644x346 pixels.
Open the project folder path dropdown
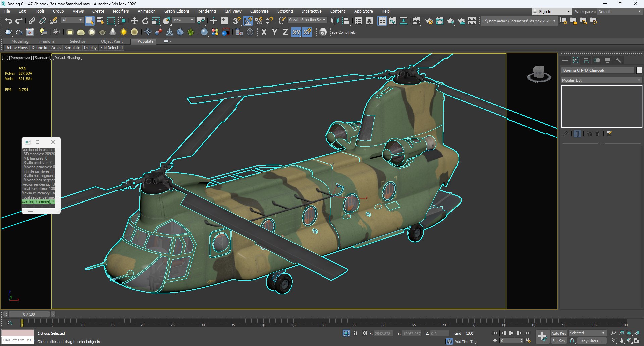click(x=519, y=21)
